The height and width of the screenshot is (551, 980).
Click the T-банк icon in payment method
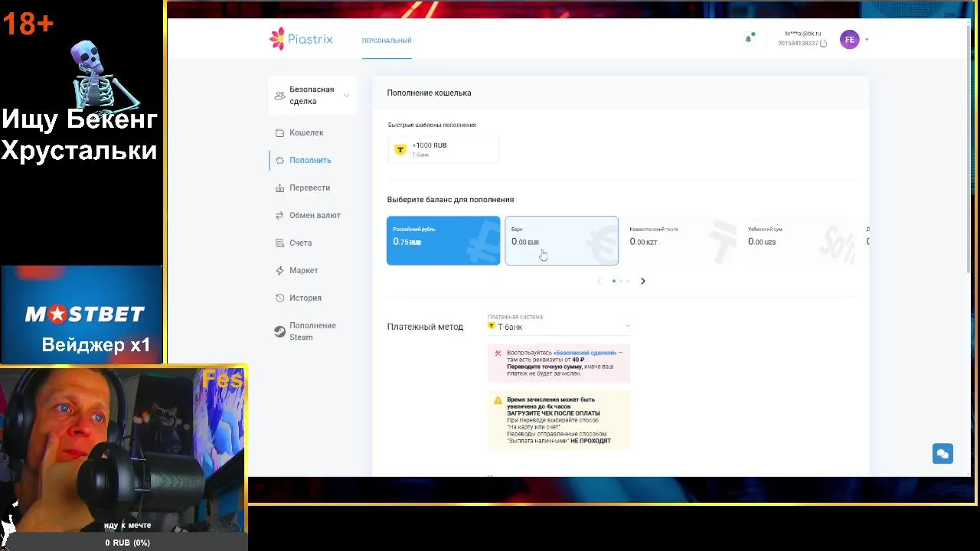click(x=492, y=326)
